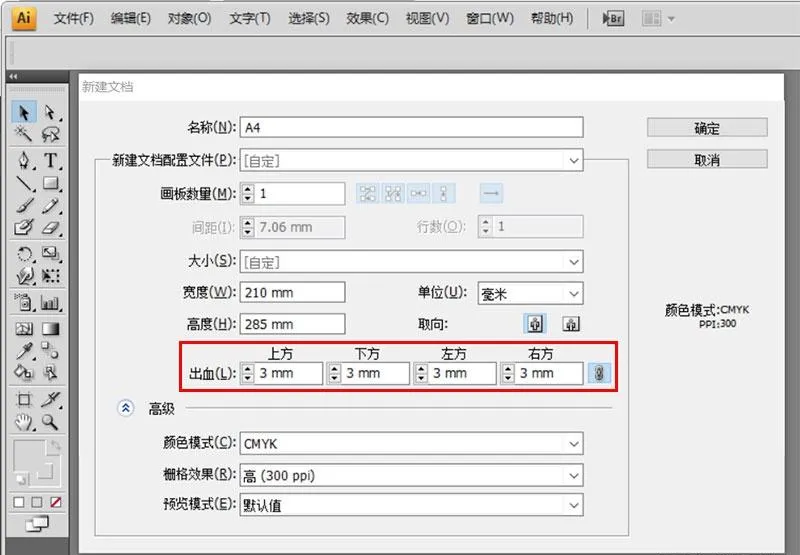Click the 名称 name input field
Viewport: 800px width, 555px height.
coord(411,128)
